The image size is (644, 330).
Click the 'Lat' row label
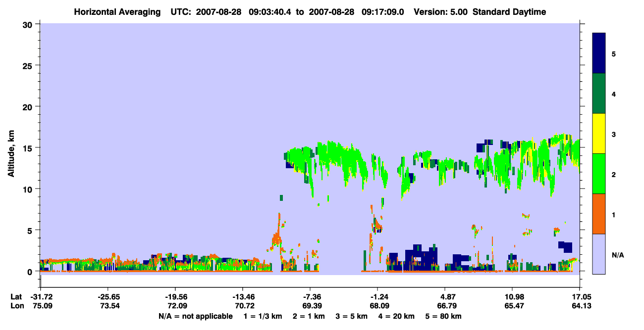16,297
